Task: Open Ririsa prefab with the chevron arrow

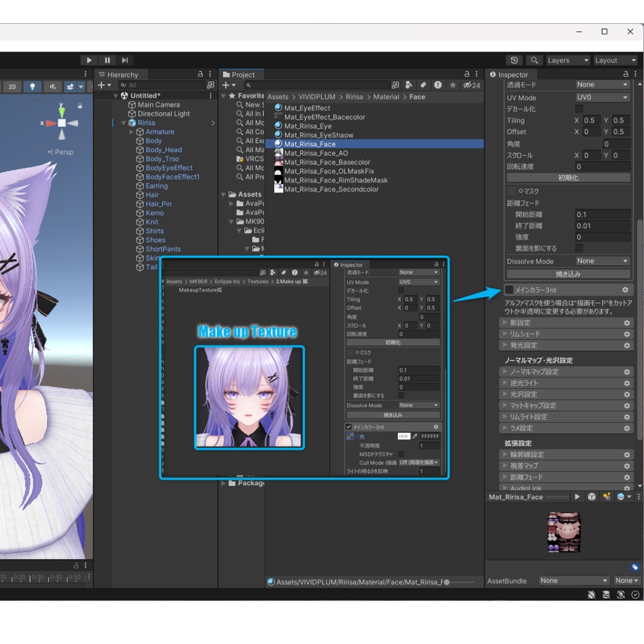Action: click(x=213, y=123)
